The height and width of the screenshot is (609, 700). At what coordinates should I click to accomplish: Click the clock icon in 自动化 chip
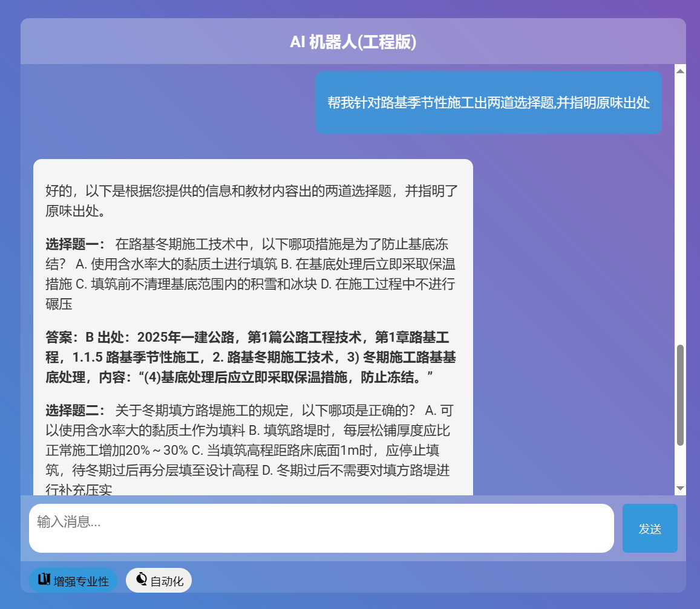click(x=142, y=579)
